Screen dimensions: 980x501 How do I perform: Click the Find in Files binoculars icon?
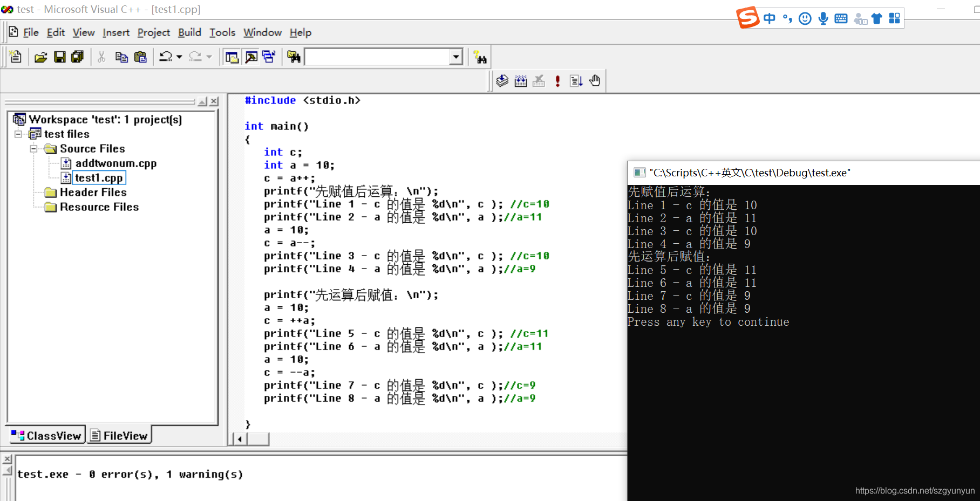294,57
